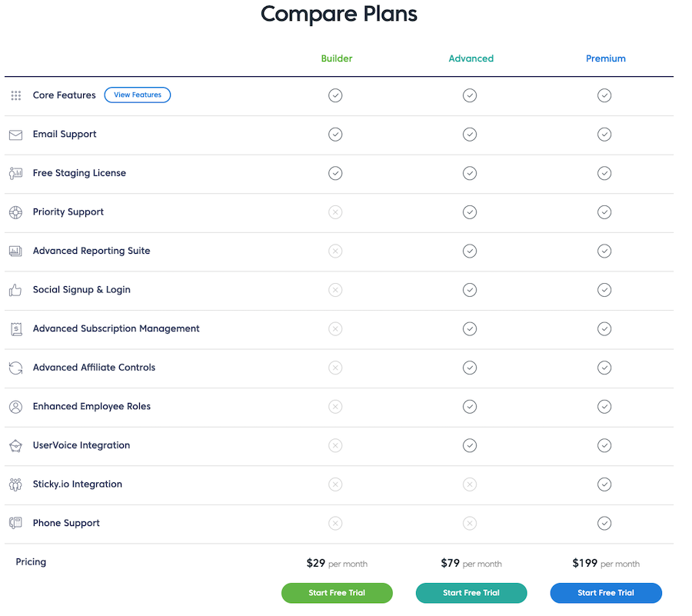Click the Social Signup thumbs-up icon
The width and height of the screenshot is (692, 616).
click(15, 291)
